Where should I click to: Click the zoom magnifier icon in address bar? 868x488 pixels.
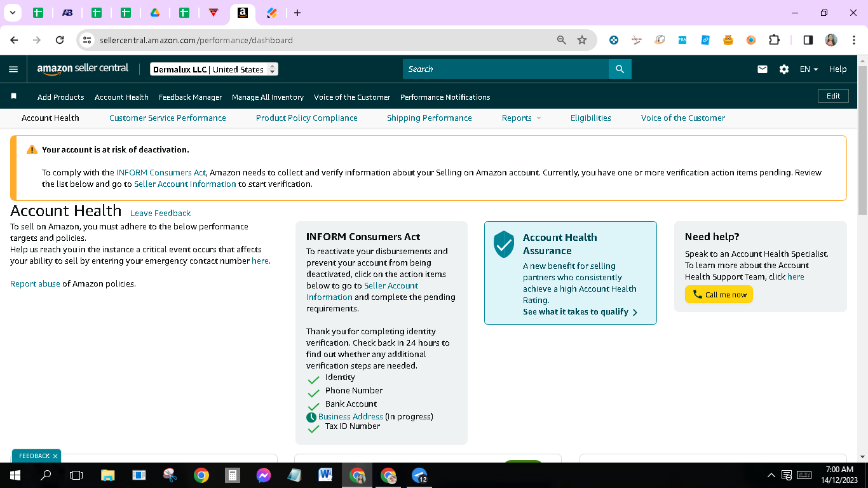[562, 40]
